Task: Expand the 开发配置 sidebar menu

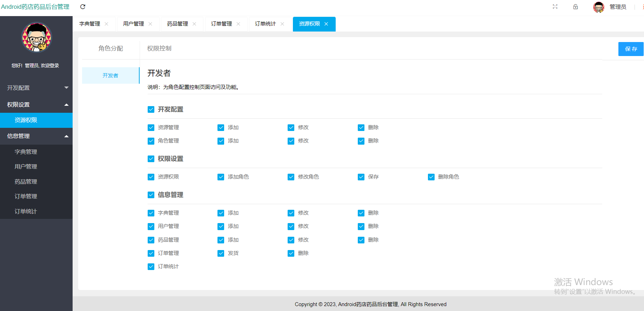Action: (36, 88)
